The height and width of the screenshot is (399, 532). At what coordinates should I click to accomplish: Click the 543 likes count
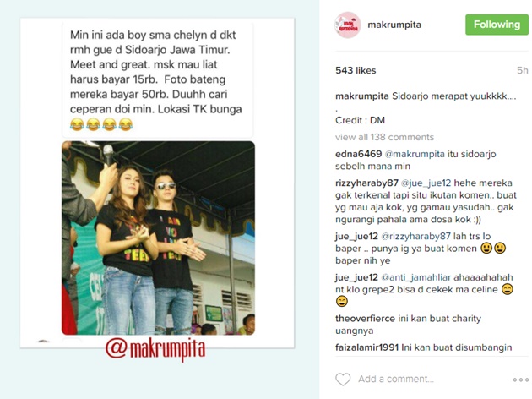(x=356, y=70)
